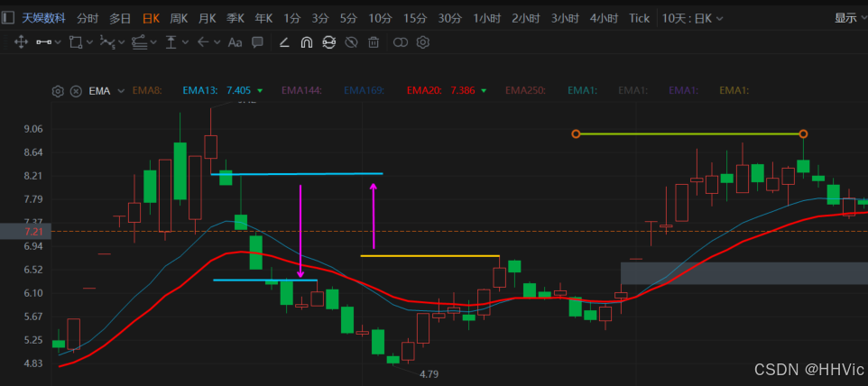Screen dimensions: 868x386
Task: Click the 天娱数科 stock name
Action: (43, 19)
